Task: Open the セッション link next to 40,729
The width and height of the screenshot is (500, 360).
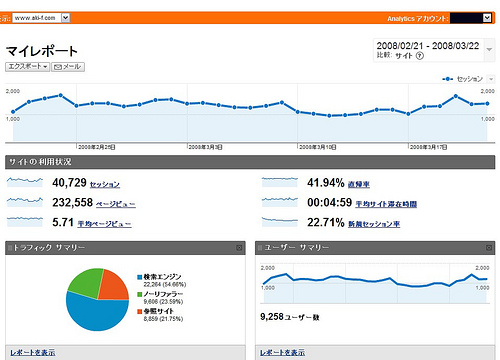Action: click(x=105, y=184)
